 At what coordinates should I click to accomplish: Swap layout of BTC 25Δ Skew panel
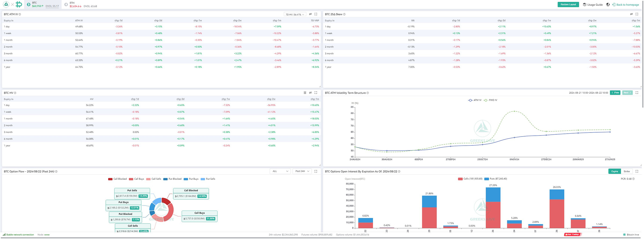631,14
